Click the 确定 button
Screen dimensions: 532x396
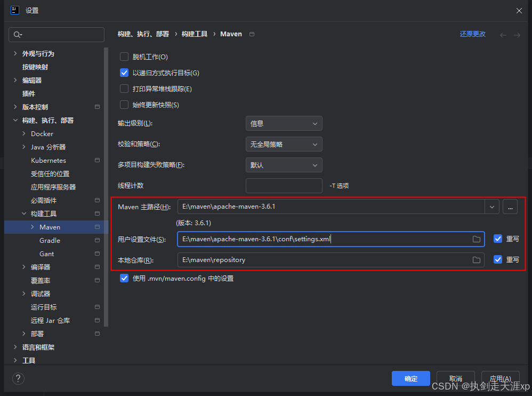pos(410,378)
